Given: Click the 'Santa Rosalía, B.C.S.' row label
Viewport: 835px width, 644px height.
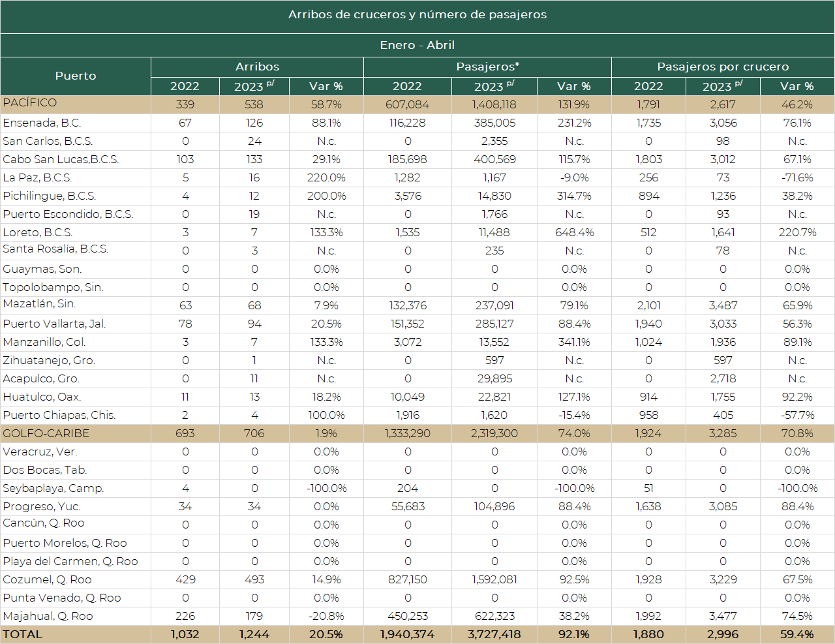Looking at the screenshot, I should (55, 249).
